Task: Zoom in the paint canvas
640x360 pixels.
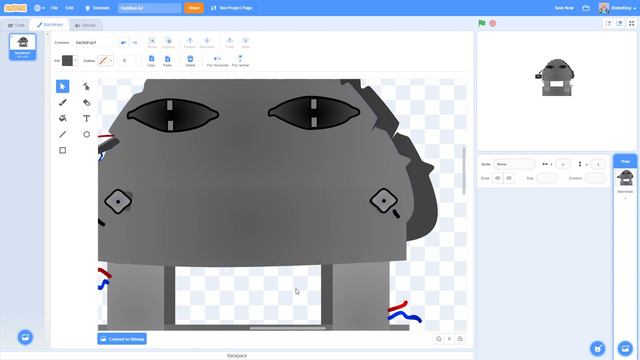Action: (460, 339)
